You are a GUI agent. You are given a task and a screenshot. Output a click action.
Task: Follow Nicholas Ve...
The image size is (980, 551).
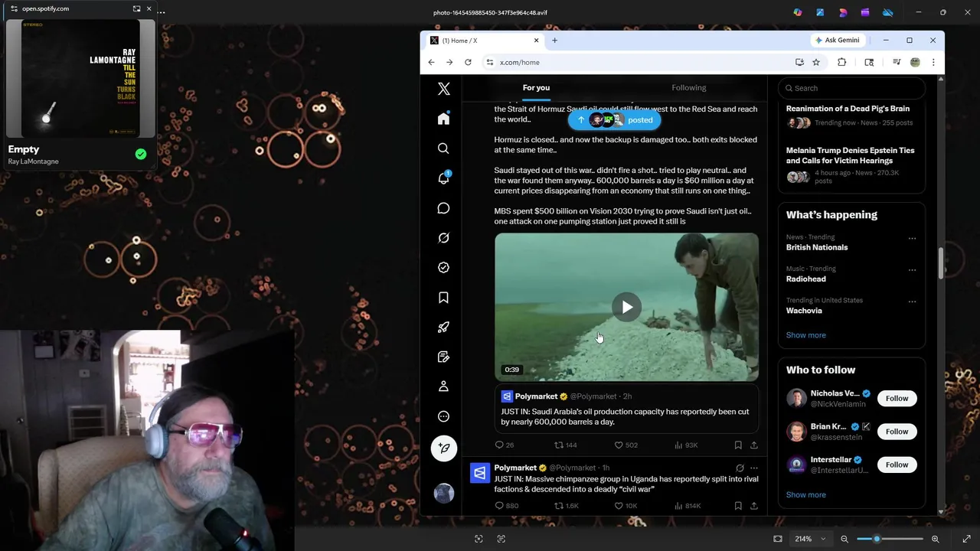897,399
